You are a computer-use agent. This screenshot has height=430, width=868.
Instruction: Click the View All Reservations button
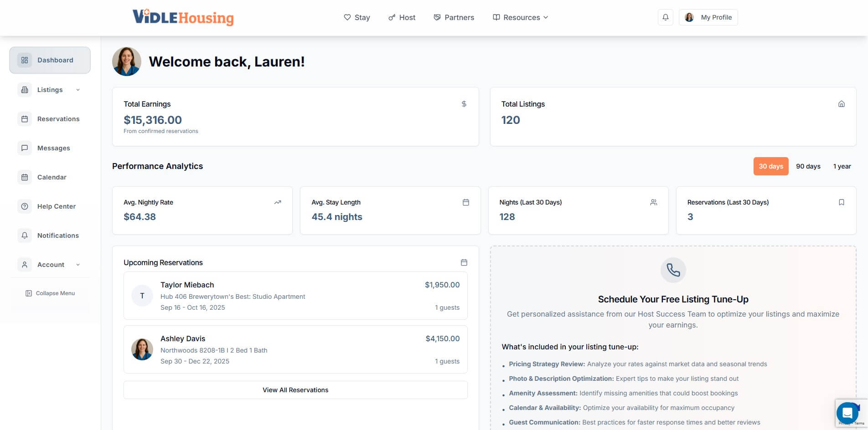click(x=295, y=390)
